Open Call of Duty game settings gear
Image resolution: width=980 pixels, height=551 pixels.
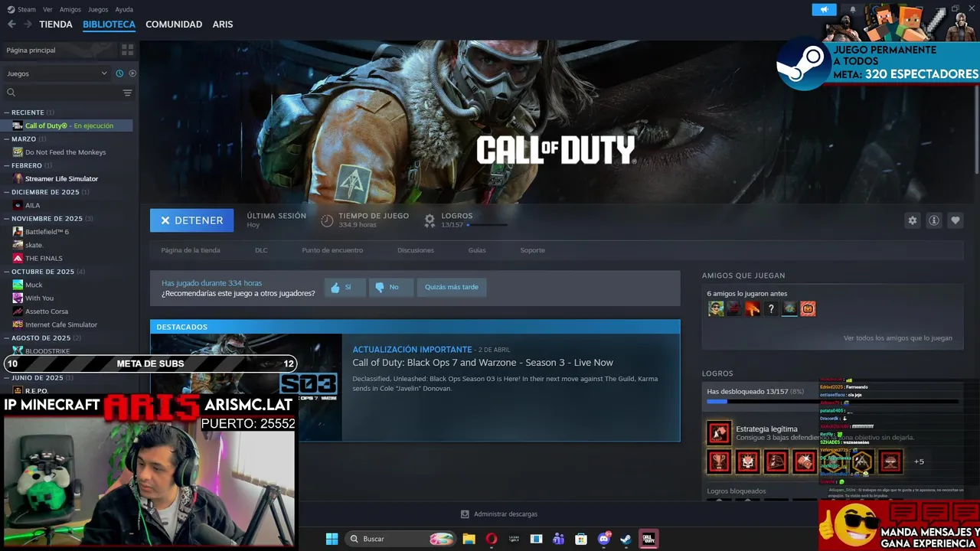(912, 220)
